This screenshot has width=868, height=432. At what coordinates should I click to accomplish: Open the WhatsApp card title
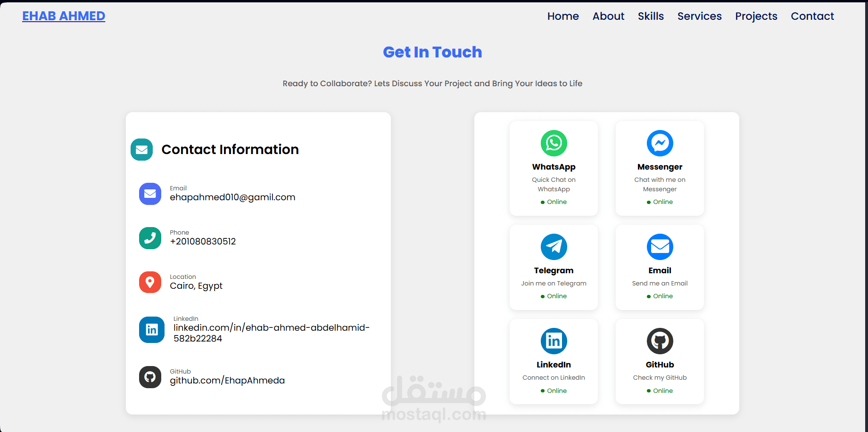pos(554,167)
